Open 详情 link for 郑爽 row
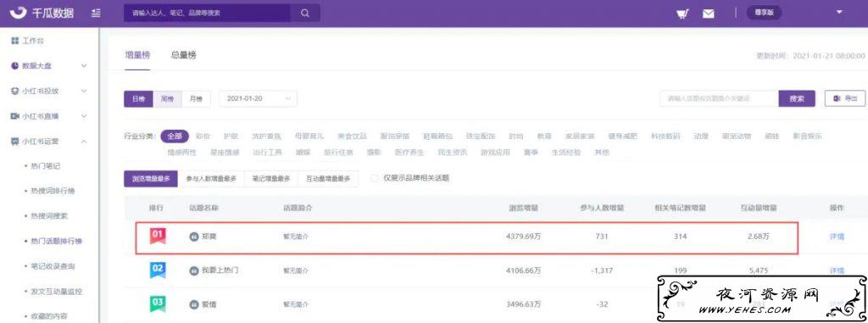Screen dimensions: 868x323 [x=837, y=237]
